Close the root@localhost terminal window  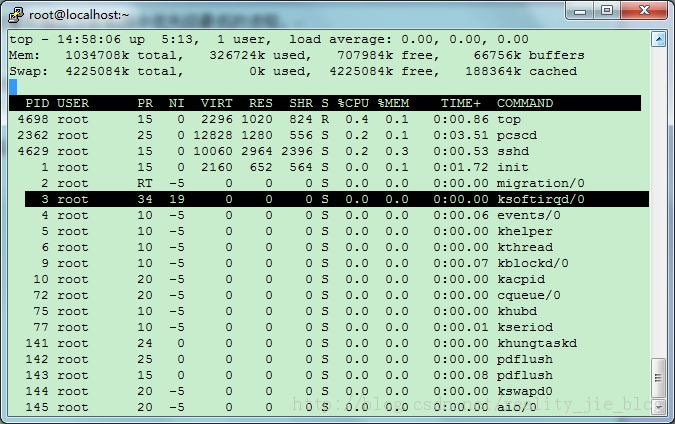(644, 10)
